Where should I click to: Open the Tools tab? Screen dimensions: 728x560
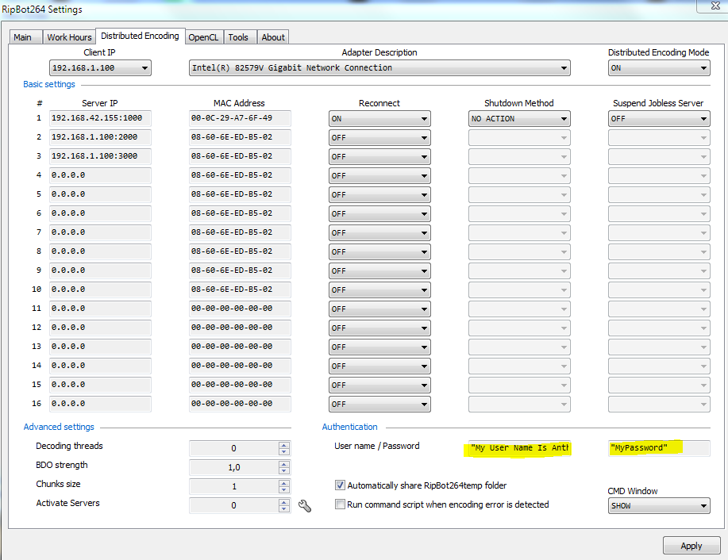click(x=238, y=37)
